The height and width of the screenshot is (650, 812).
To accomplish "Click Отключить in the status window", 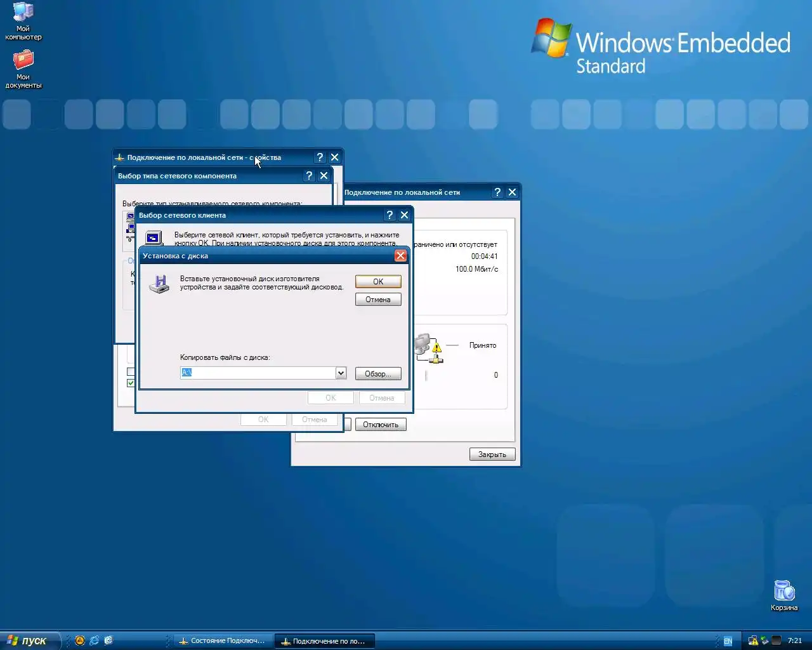I will (381, 425).
